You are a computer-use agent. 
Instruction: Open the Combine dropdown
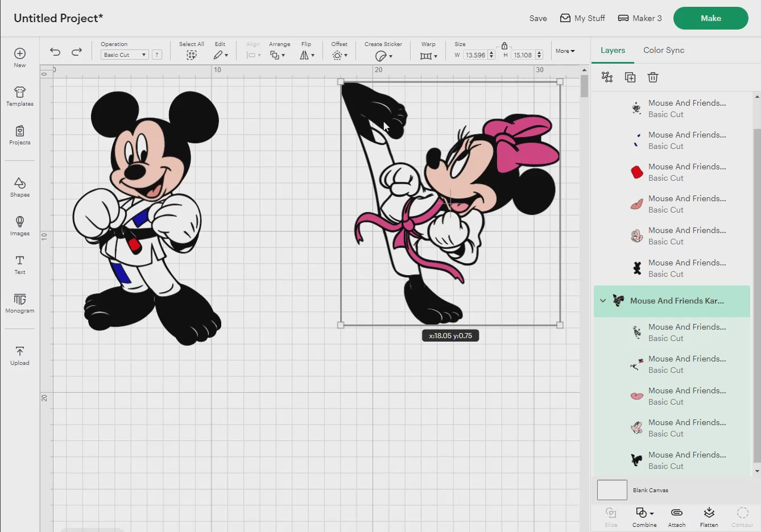pos(644,517)
